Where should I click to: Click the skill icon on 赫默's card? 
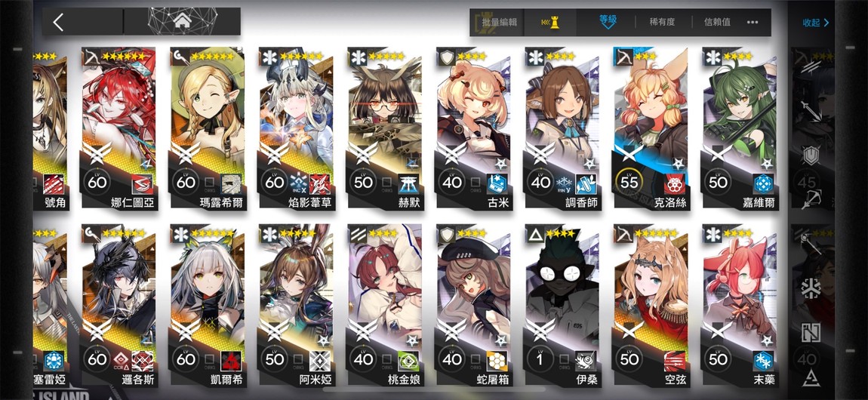point(408,183)
